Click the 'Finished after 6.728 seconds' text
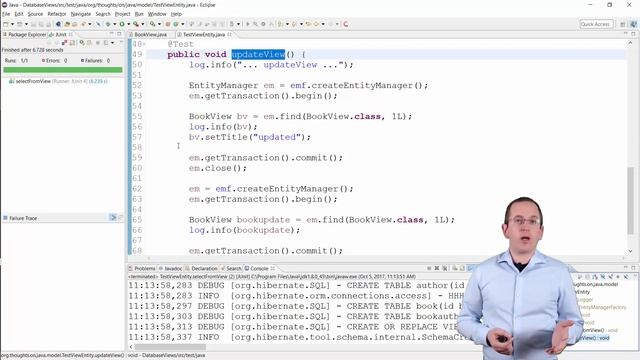 [x=32, y=50]
